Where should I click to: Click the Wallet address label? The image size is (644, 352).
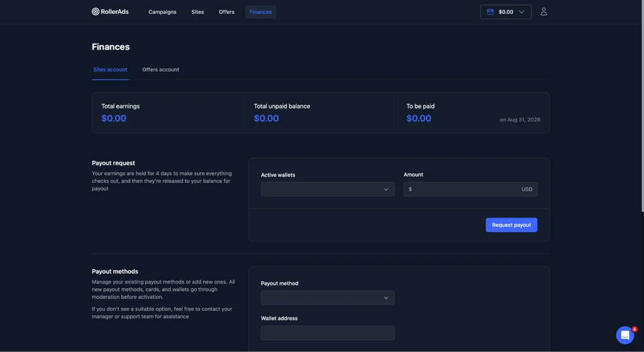[x=279, y=318]
